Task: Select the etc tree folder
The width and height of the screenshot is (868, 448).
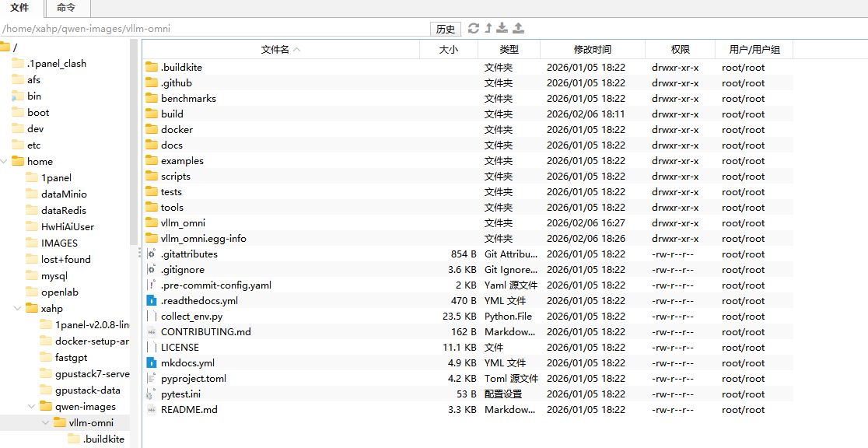Action: point(33,145)
